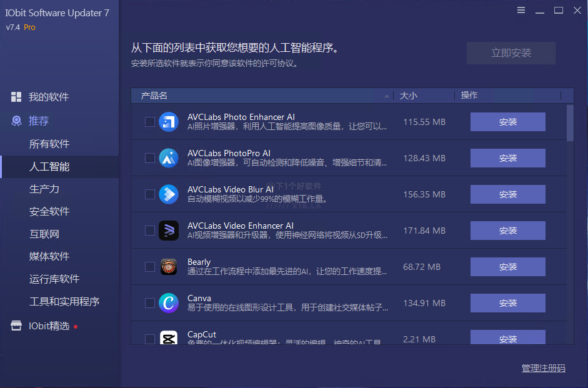
Task: Install Bearly with 安装 button
Action: coord(508,267)
